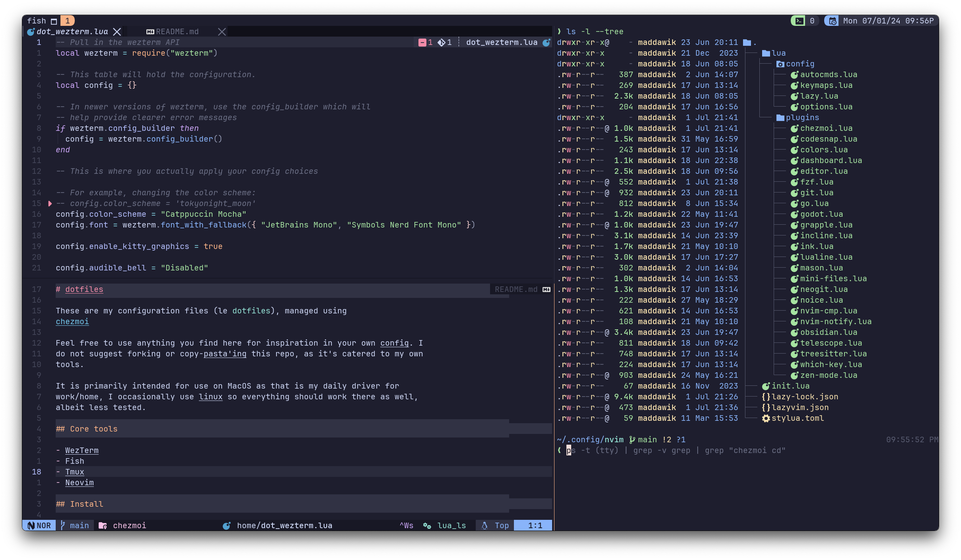The height and width of the screenshot is (560, 961).
Task: Click the git branch icon next to main
Action: click(x=63, y=525)
